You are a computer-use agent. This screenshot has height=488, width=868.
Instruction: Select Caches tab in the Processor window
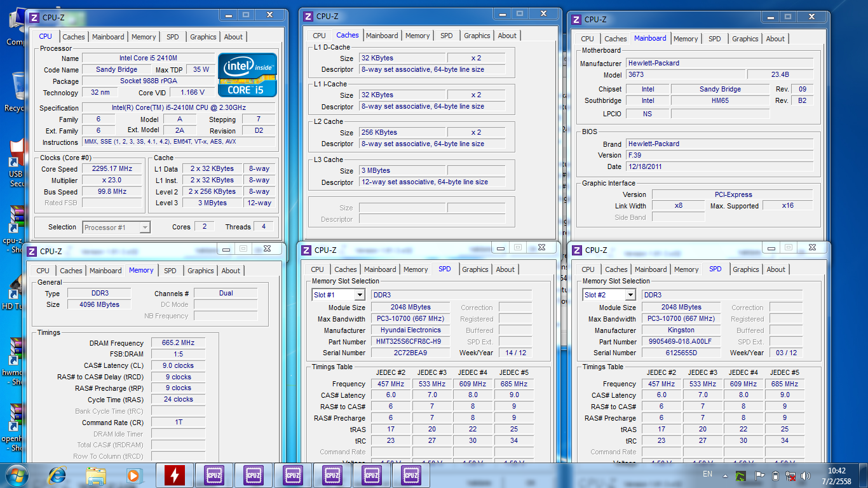point(74,37)
